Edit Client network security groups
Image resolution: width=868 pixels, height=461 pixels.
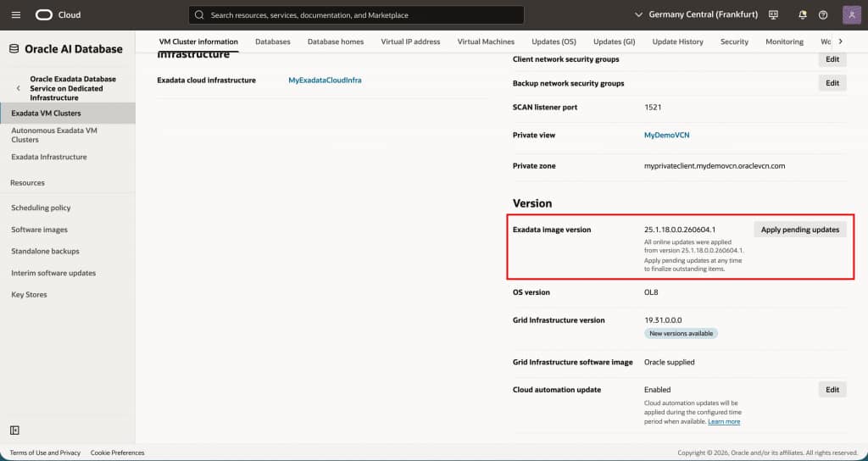[832, 59]
